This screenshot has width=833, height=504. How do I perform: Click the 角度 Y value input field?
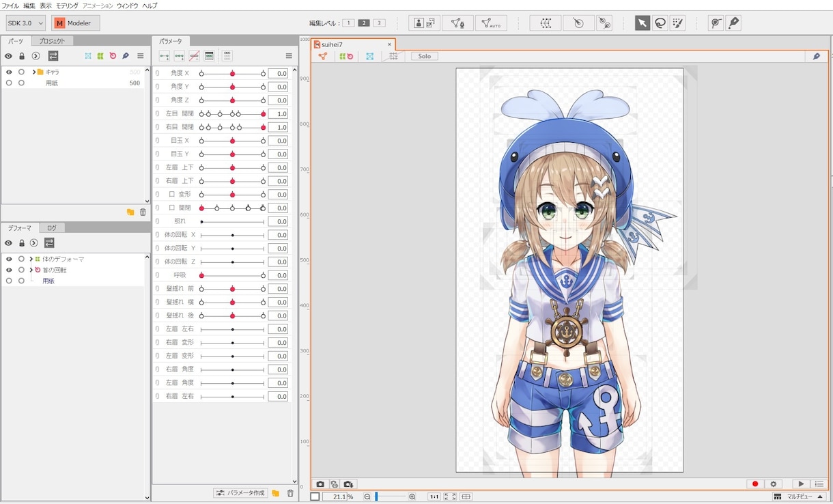(278, 87)
